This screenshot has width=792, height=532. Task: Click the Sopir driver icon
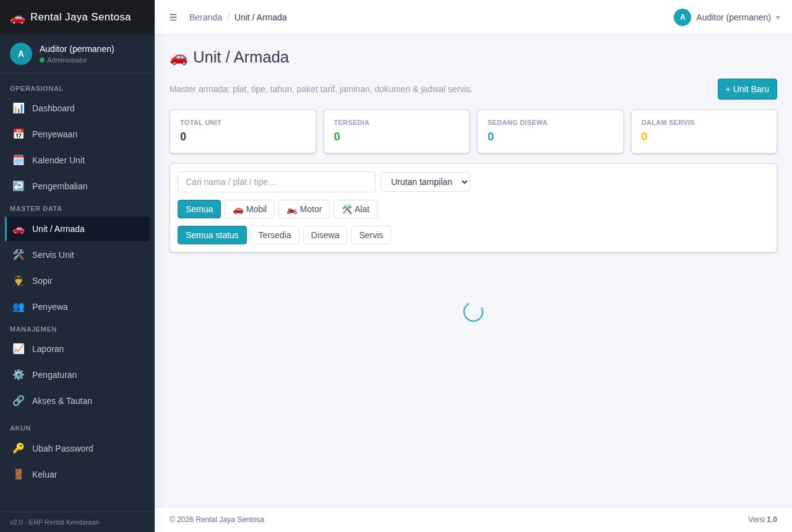pyautogui.click(x=19, y=281)
